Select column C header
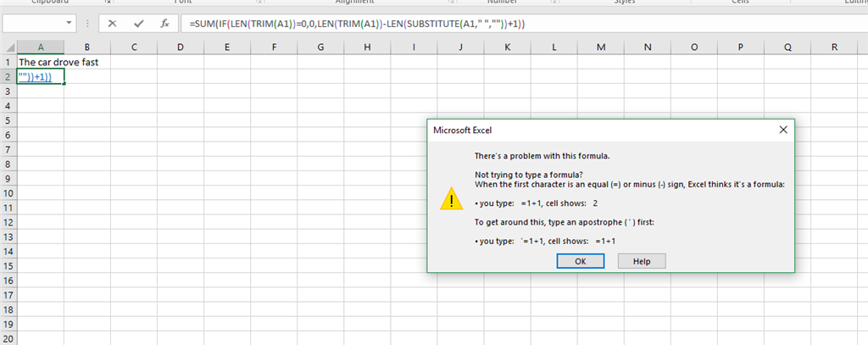 pyautogui.click(x=134, y=47)
